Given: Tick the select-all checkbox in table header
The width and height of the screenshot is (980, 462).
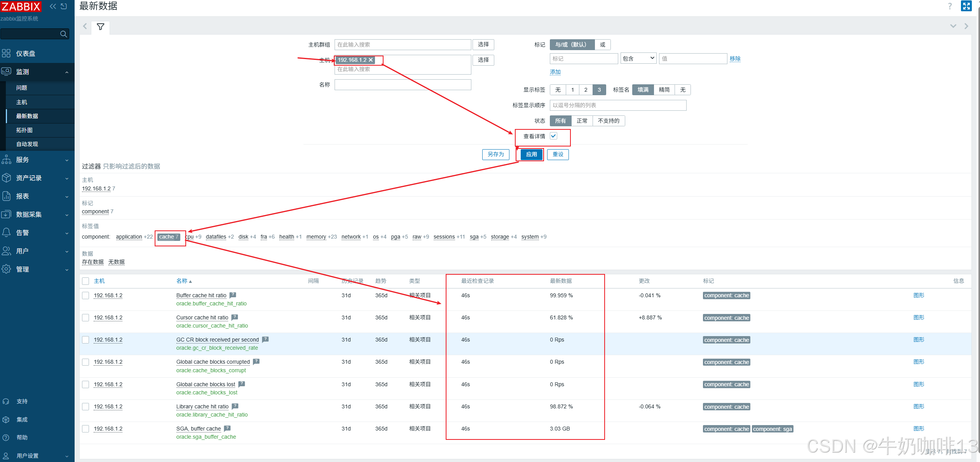Looking at the screenshot, I should pos(86,281).
